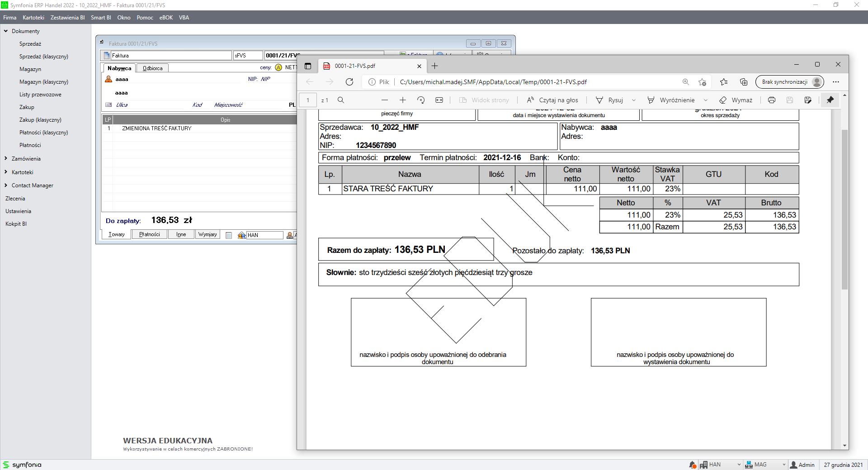Viewport: 868px width, 470px height.
Task: Toggle the Rysuj drawing tool
Action: (609, 100)
